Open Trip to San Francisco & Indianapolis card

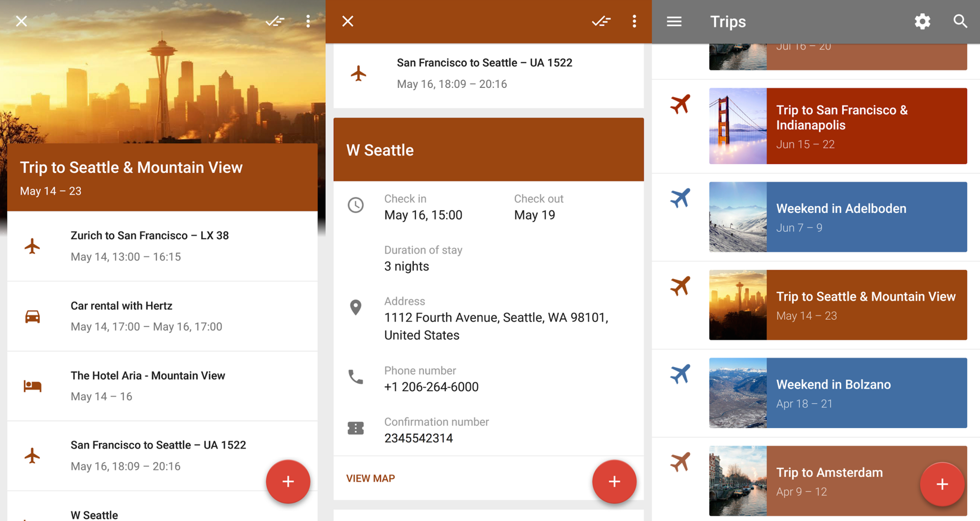click(x=866, y=126)
